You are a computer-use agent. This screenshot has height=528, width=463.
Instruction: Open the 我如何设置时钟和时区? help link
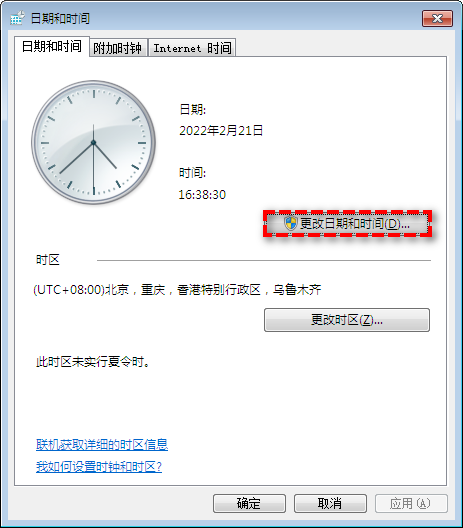(99, 467)
